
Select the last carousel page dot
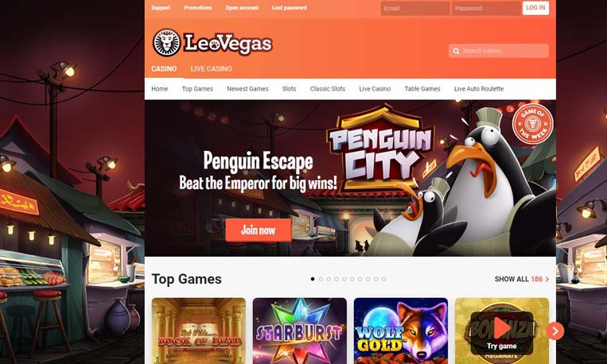[x=383, y=279]
